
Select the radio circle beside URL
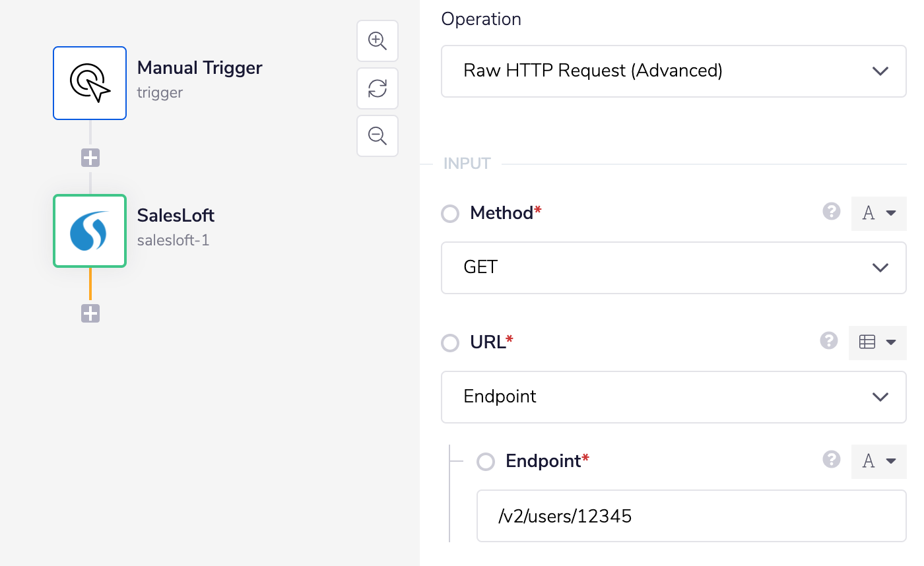click(x=449, y=342)
